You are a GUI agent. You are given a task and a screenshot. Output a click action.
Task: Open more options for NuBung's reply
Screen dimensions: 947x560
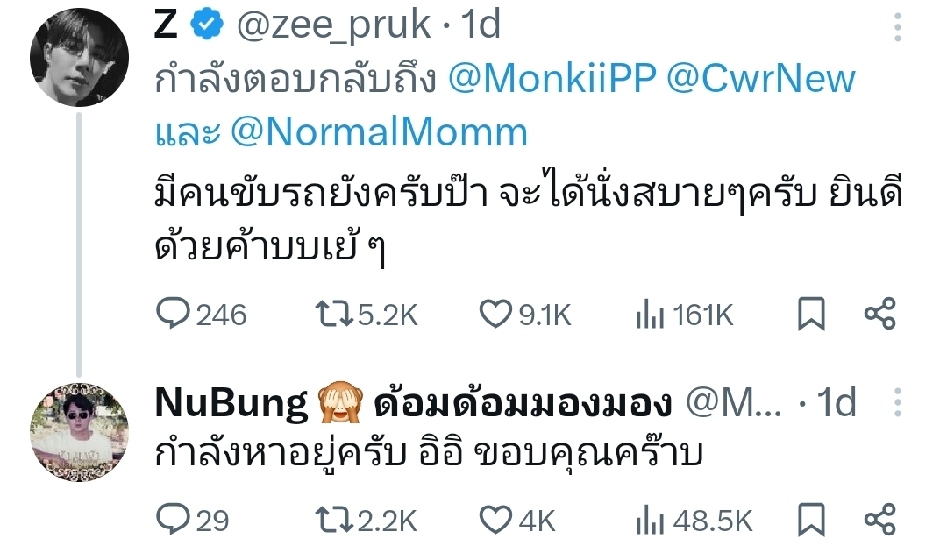pyautogui.click(x=898, y=404)
